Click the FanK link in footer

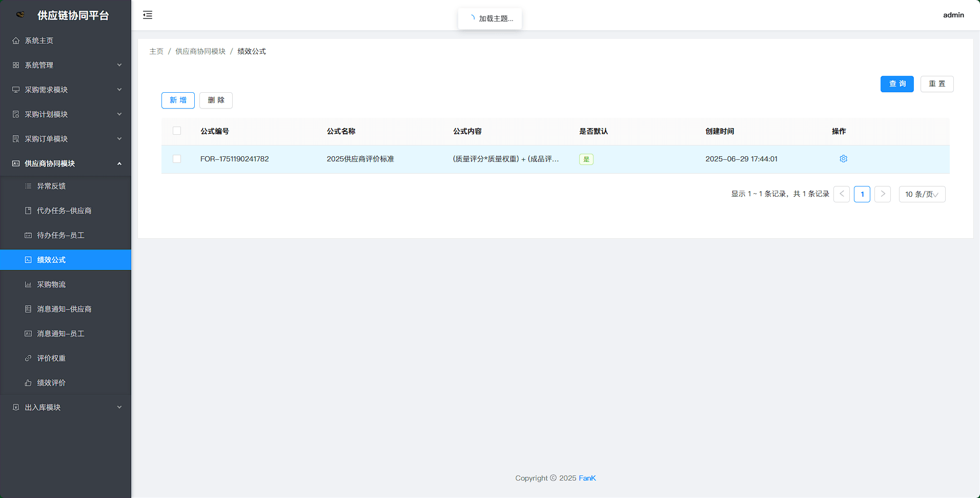pos(587,478)
